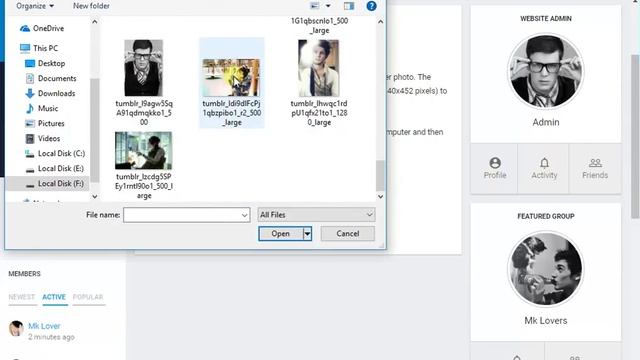The image size is (640, 360).
Task: Click the File name input field
Action: click(x=182, y=215)
